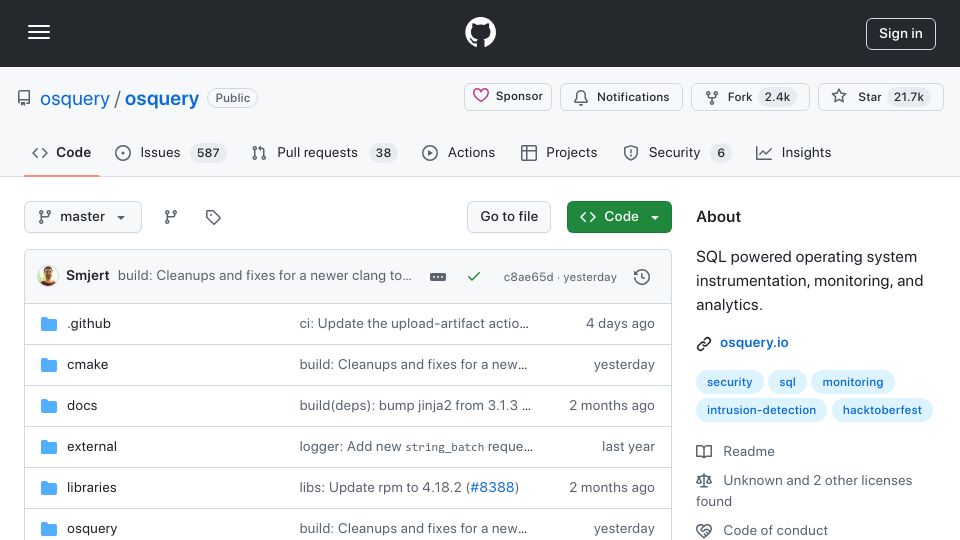
Task: Click the folder icon beside docs
Action: [x=49, y=406]
